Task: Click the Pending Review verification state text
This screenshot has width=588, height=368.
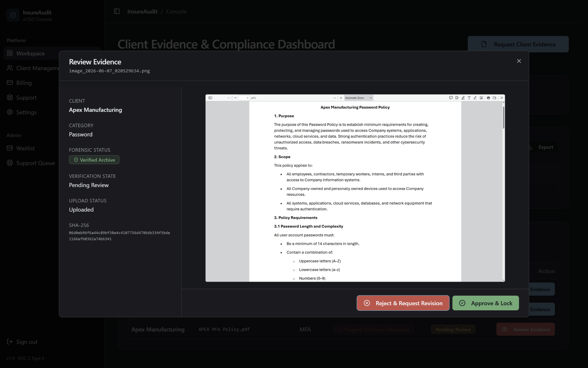Action: (89, 185)
